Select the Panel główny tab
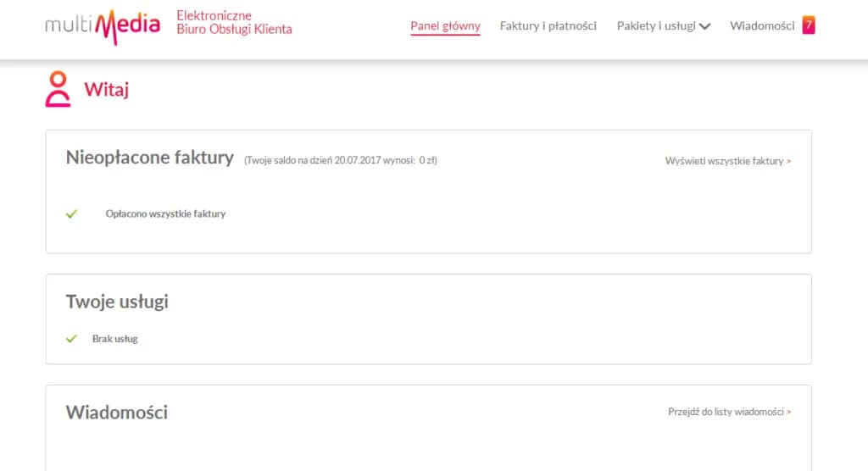 pos(445,26)
